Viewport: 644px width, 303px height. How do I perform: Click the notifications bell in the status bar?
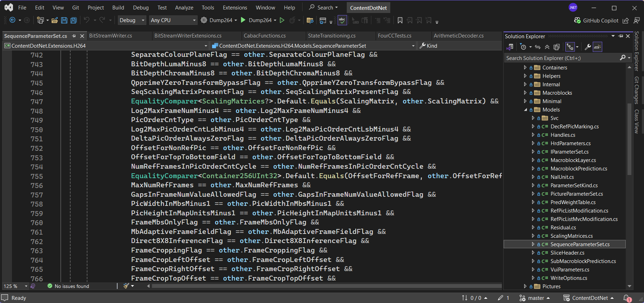(627, 298)
